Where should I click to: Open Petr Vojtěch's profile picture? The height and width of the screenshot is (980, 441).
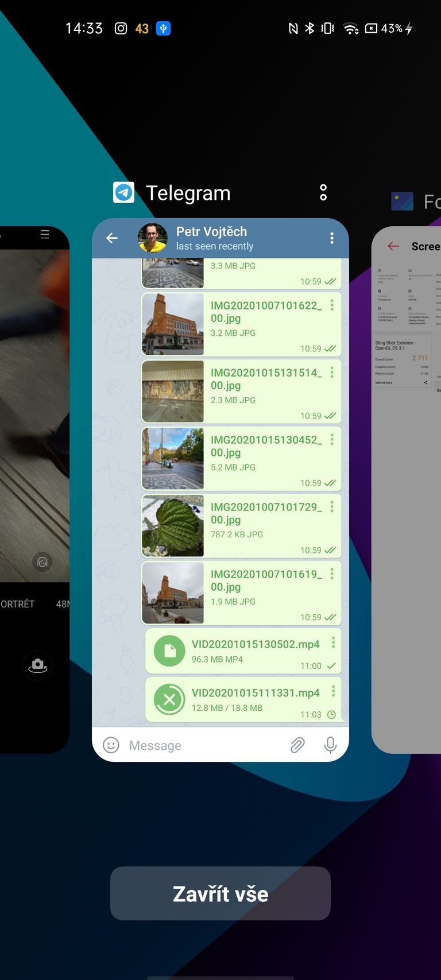tap(153, 238)
